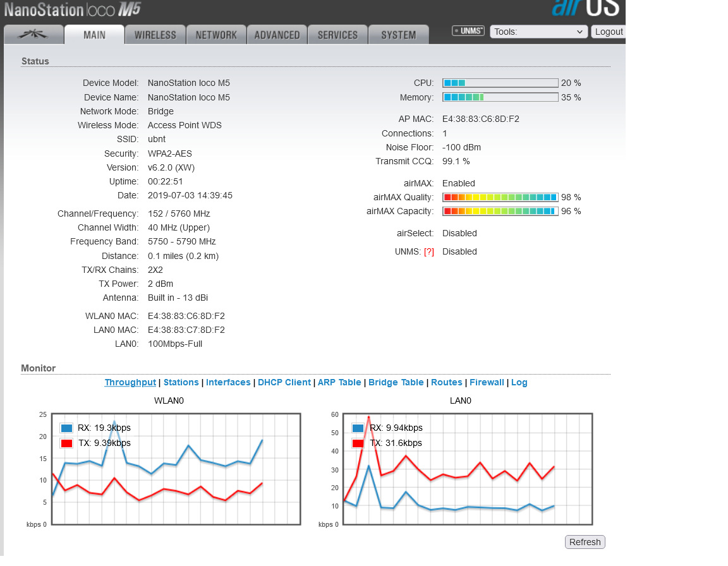Viewport: 728px width, 566px height.
Task: Click the Refresh button
Action: coord(585,543)
